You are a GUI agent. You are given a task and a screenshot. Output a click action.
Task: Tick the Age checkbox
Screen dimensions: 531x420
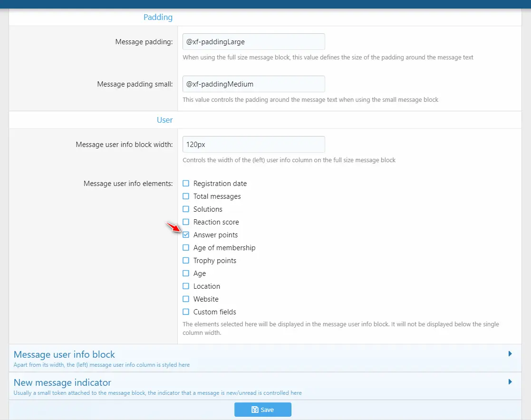(x=186, y=273)
